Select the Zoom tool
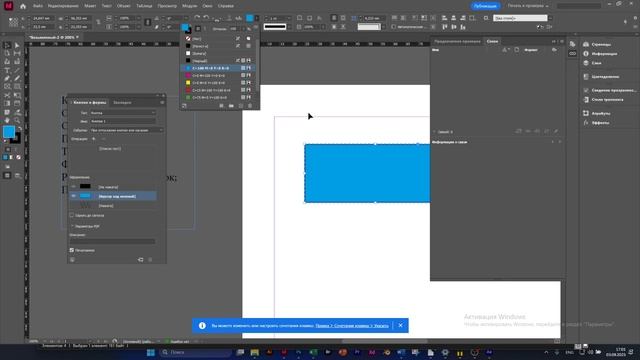Screen dimensions: 640x360 17,120
